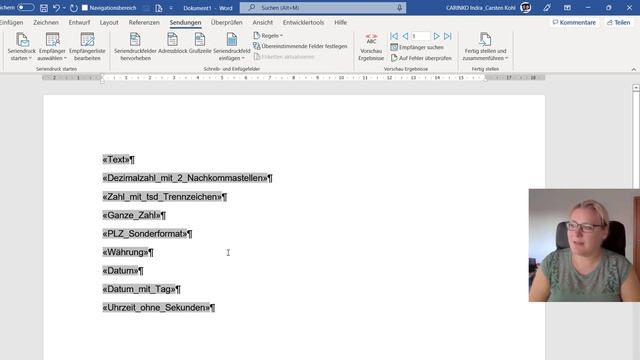The width and height of the screenshot is (640, 360).
Task: Insert a Grußzeile
Action: (x=200, y=44)
